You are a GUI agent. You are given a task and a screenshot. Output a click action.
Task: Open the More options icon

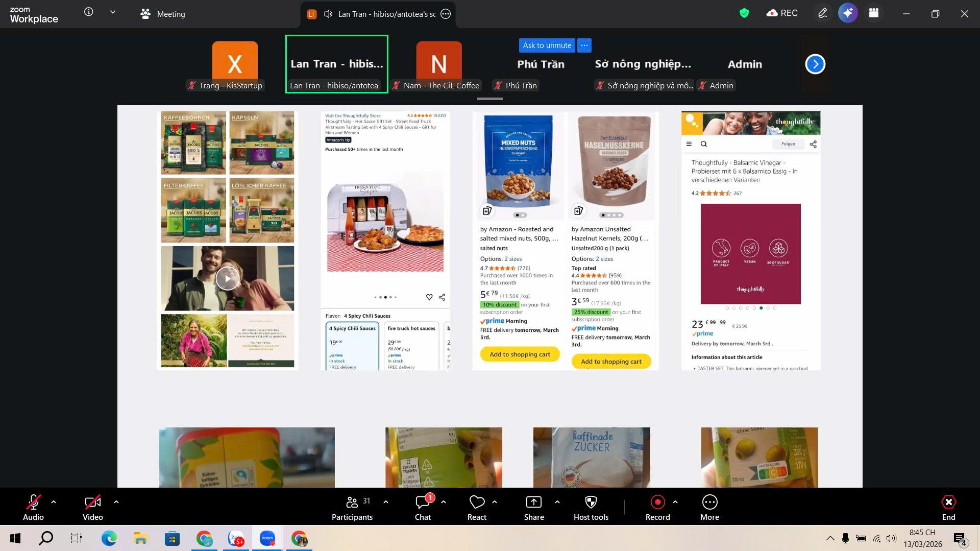click(x=709, y=502)
